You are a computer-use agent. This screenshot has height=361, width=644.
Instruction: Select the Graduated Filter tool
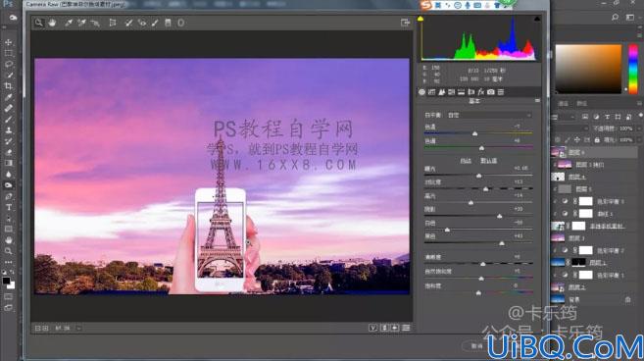[x=168, y=23]
